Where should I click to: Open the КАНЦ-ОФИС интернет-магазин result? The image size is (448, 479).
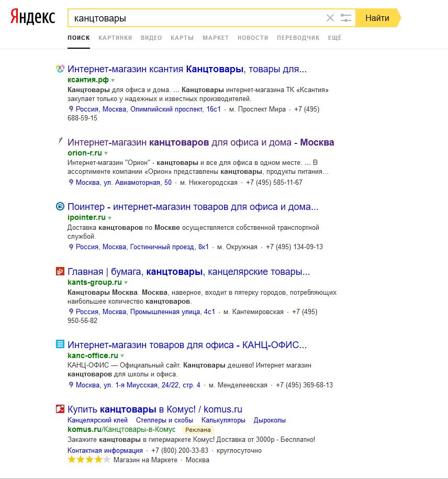click(187, 345)
